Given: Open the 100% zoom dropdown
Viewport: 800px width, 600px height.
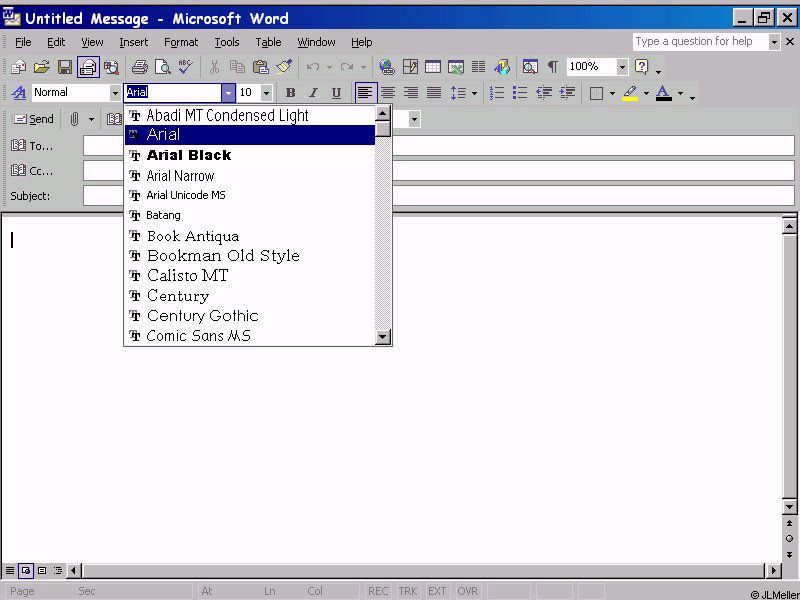Looking at the screenshot, I should click(x=622, y=67).
